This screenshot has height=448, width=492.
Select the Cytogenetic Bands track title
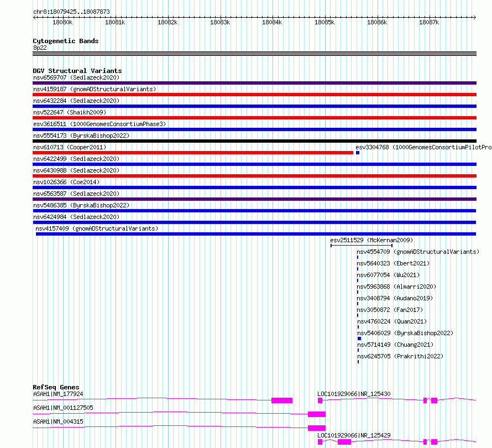(x=66, y=41)
